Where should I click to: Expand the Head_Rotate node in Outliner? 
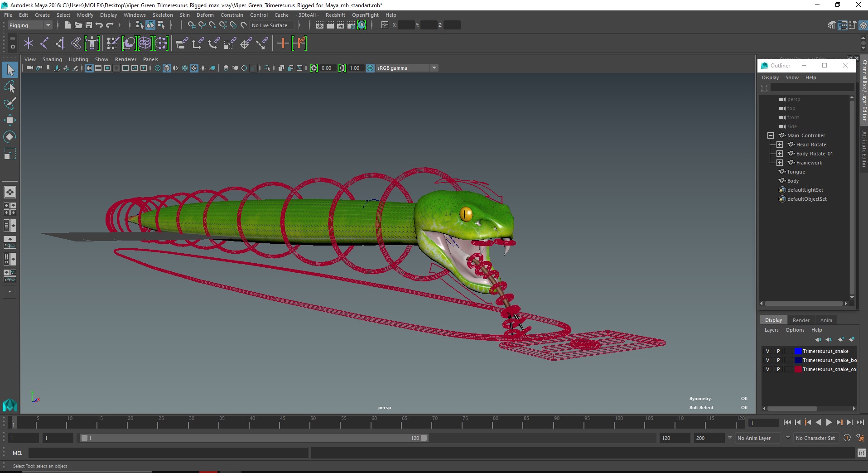tap(779, 145)
